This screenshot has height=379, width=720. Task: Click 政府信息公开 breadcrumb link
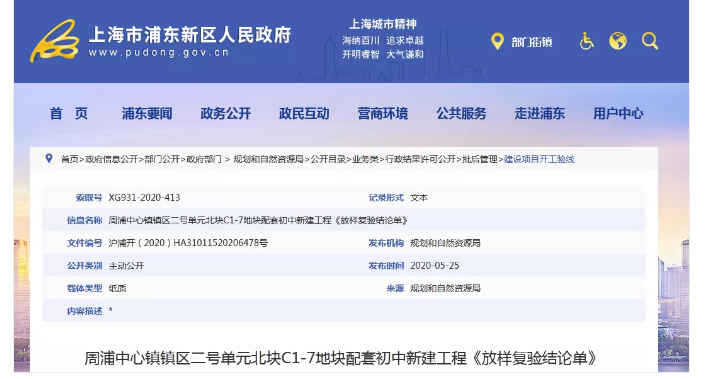click(112, 159)
